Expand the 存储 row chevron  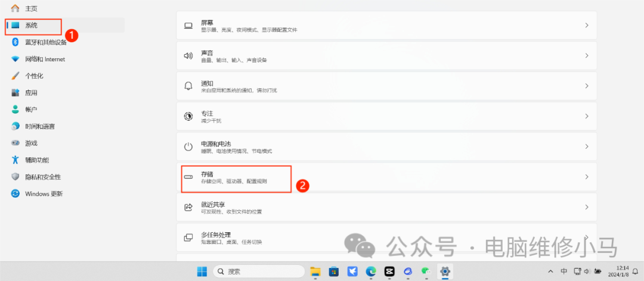587,177
